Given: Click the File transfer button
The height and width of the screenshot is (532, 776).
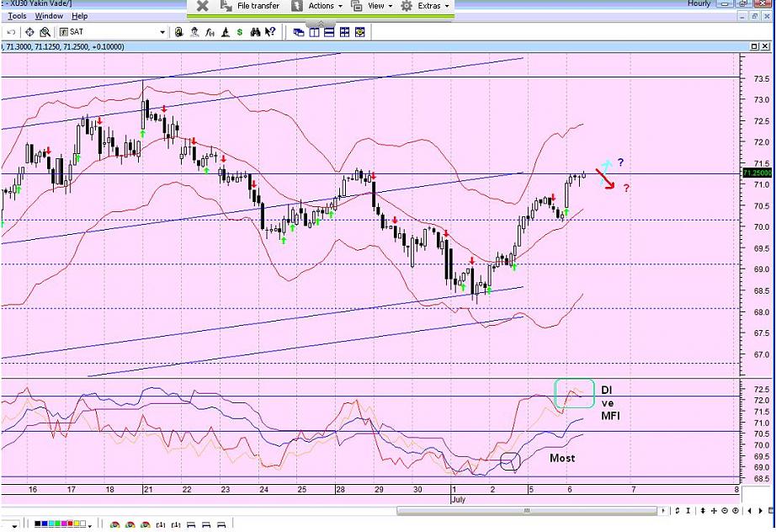Looking at the screenshot, I should coord(252,6).
